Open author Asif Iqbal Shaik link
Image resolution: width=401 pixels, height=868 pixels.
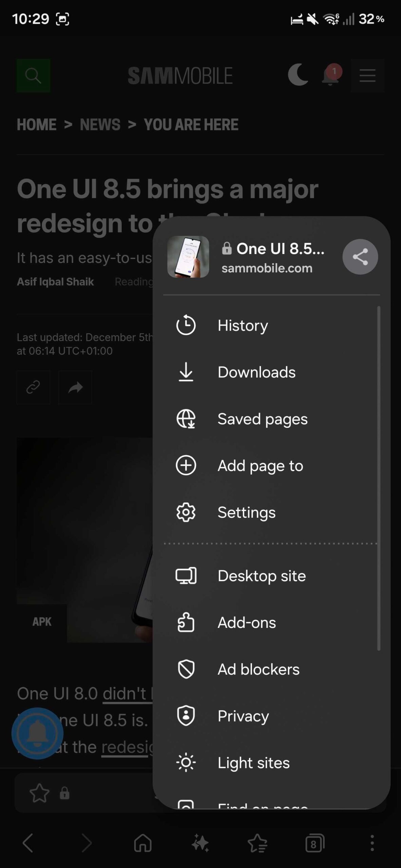(55, 281)
